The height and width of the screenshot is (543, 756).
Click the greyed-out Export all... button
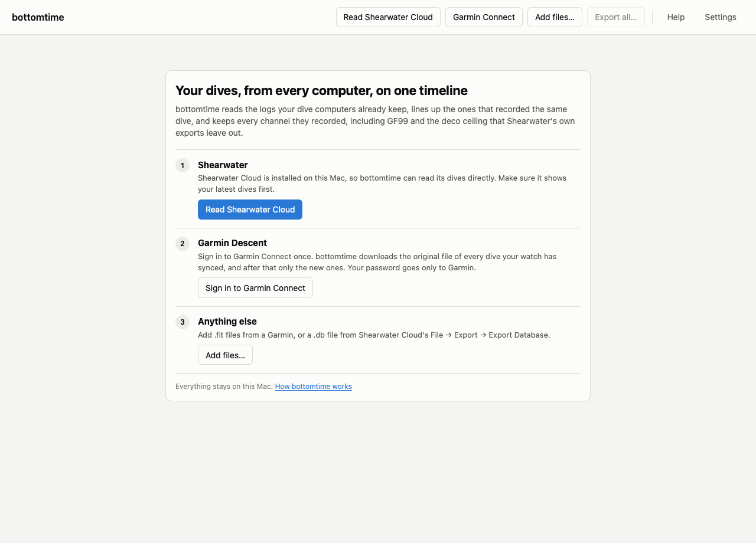pos(615,17)
